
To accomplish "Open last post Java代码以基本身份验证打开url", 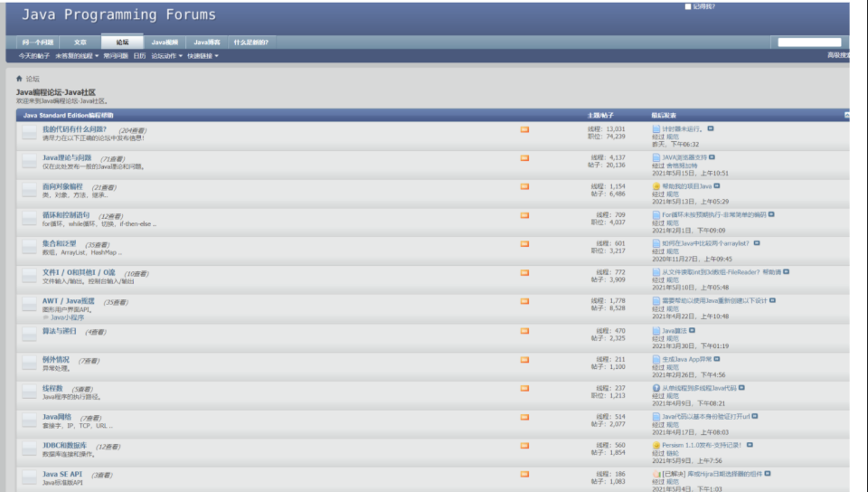I will 706,417.
